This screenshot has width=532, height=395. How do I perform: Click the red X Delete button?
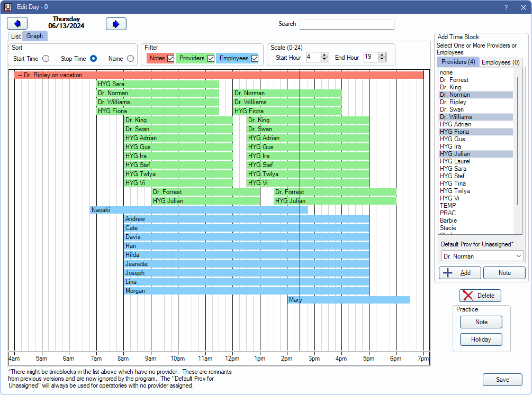coord(480,296)
